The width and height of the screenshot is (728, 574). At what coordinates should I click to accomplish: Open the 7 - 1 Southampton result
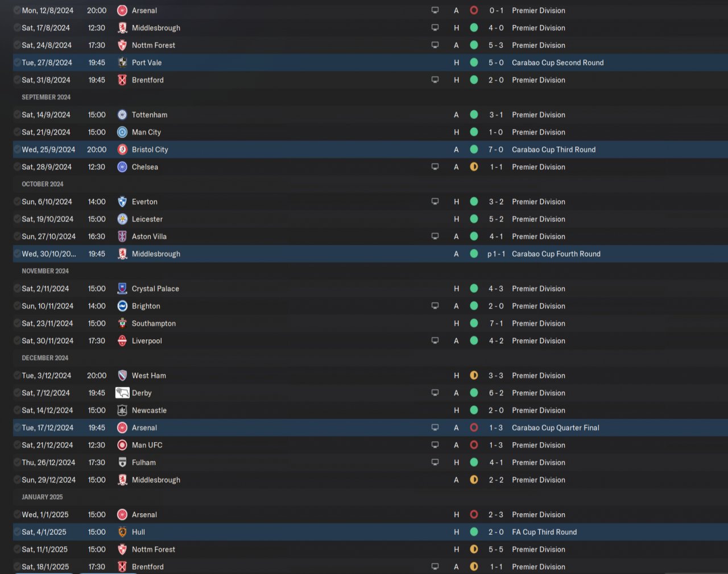point(496,323)
